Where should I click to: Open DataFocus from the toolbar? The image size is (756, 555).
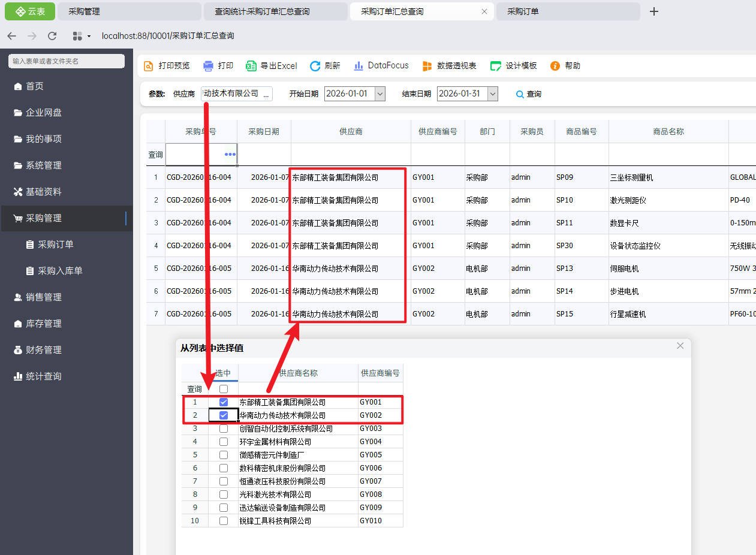[381, 66]
